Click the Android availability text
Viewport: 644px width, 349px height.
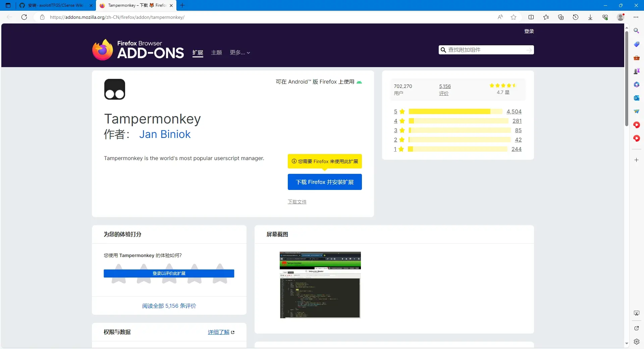[x=315, y=82]
